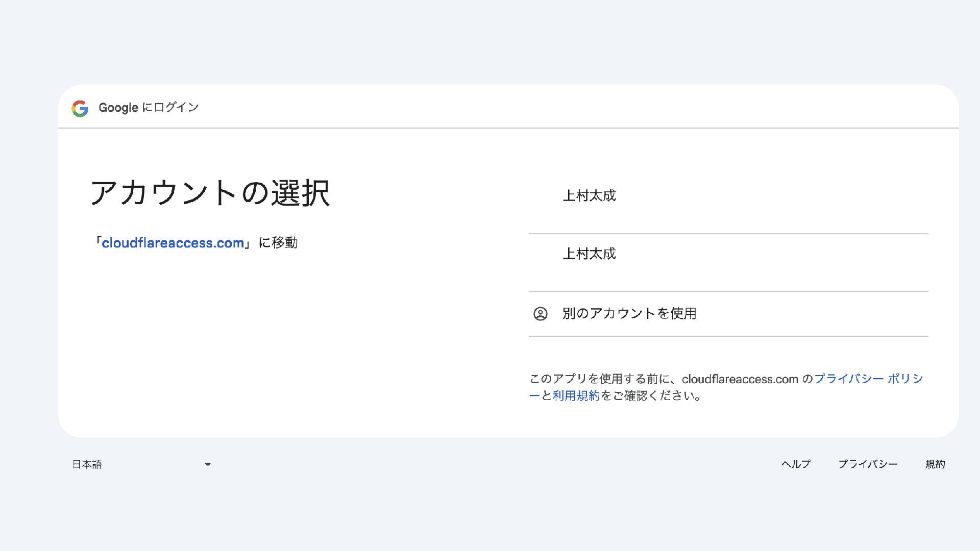980x551 pixels.
Task: Click the person icon for another account
Action: [540, 314]
